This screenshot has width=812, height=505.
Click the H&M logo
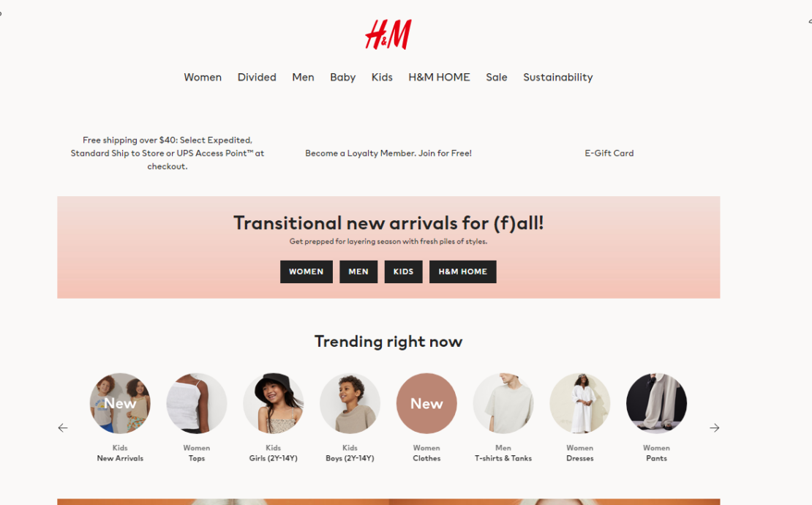tap(388, 34)
